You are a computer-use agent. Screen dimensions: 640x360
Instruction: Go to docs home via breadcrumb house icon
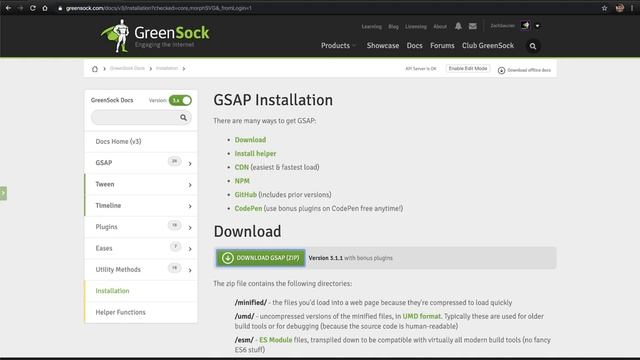(x=95, y=69)
